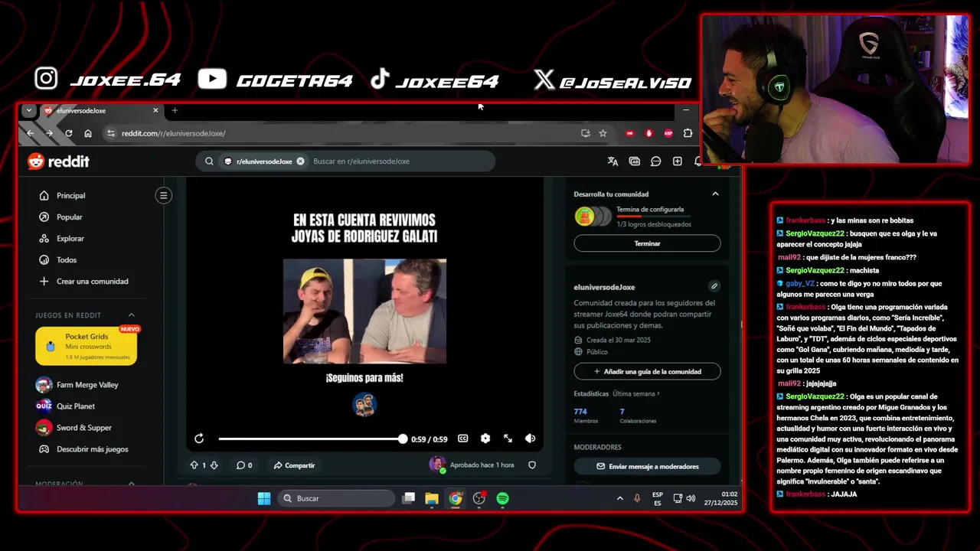This screenshot has width=980, height=551.
Task: Click the video thumbnail of two men
Action: (364, 311)
